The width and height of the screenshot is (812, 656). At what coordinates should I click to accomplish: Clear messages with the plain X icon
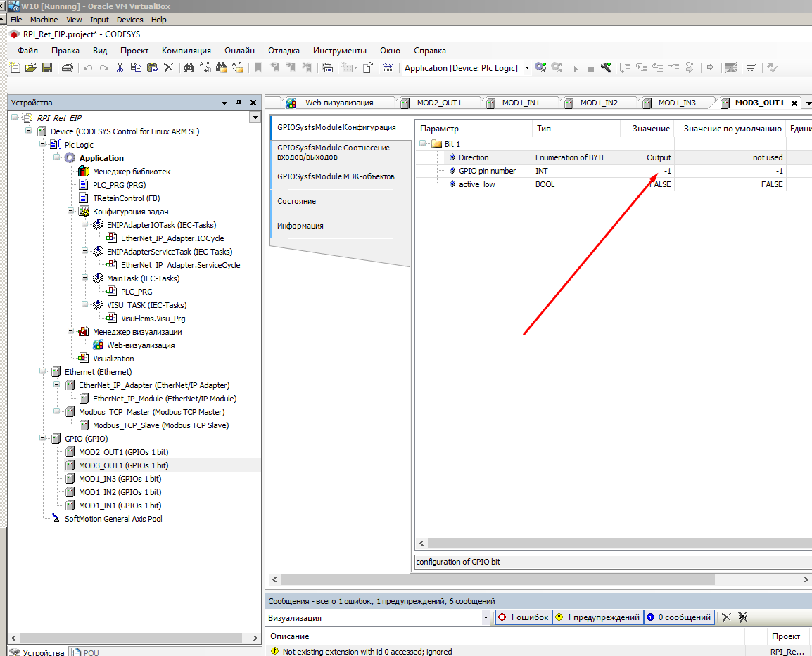pyautogui.click(x=727, y=617)
